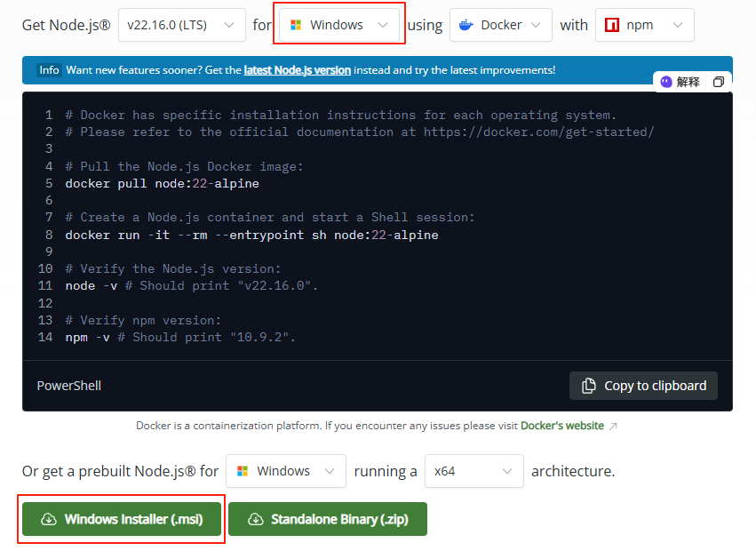756x559 pixels.
Task: Click the Info badge in banner
Action: 49,70
